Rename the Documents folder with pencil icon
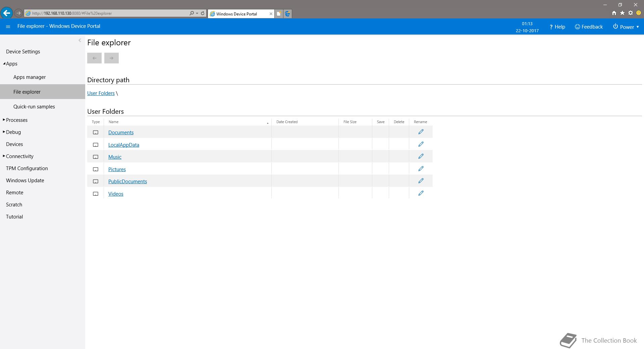Image resolution: width=644 pixels, height=349 pixels. coord(421,132)
